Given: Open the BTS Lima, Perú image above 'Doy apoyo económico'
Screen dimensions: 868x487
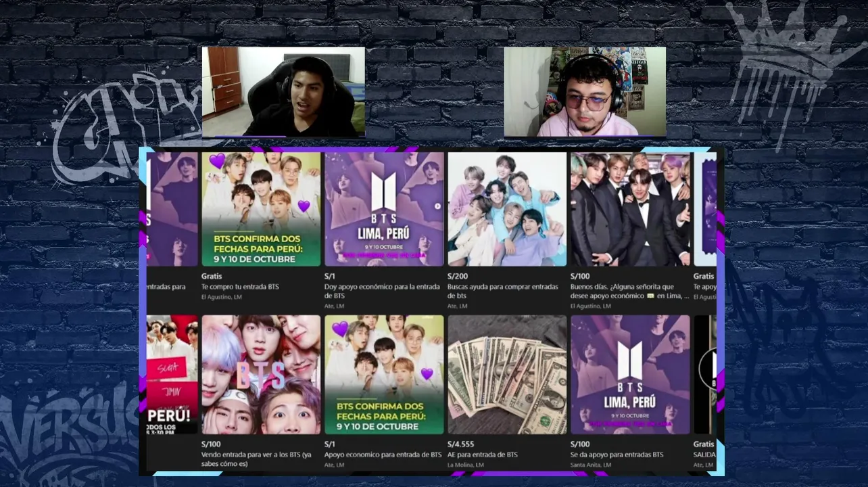Looking at the screenshot, I should 384,209.
